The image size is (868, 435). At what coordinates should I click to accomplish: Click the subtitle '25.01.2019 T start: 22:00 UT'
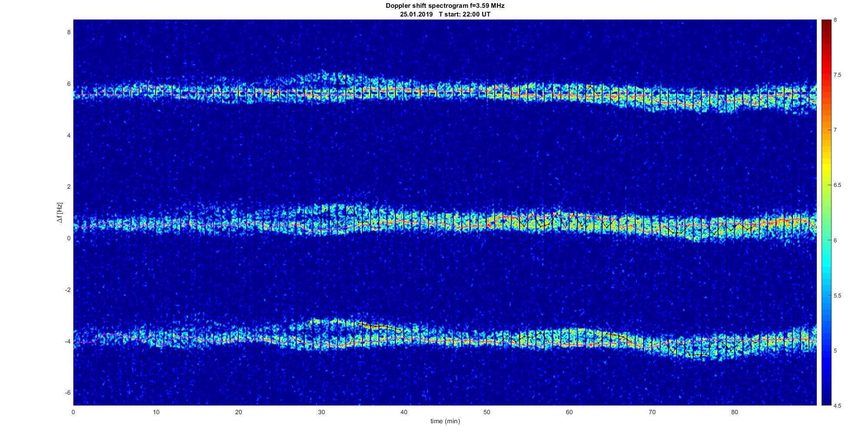pos(445,14)
